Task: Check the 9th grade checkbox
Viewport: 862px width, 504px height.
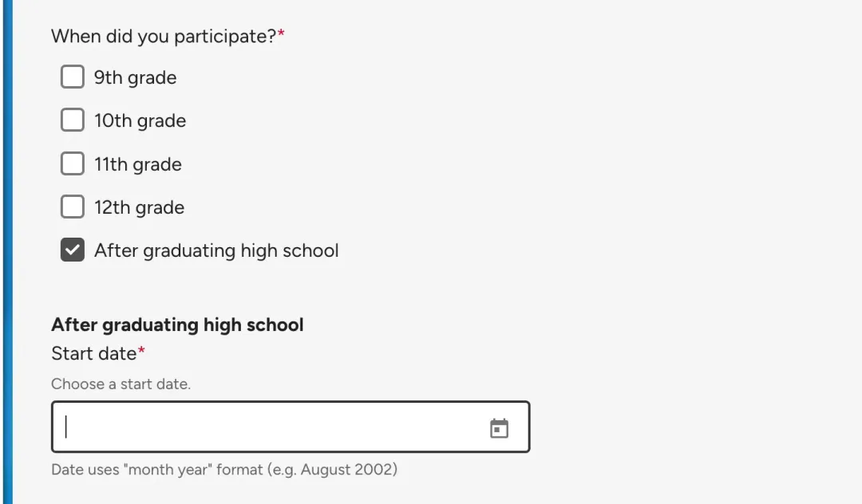Action: point(73,77)
